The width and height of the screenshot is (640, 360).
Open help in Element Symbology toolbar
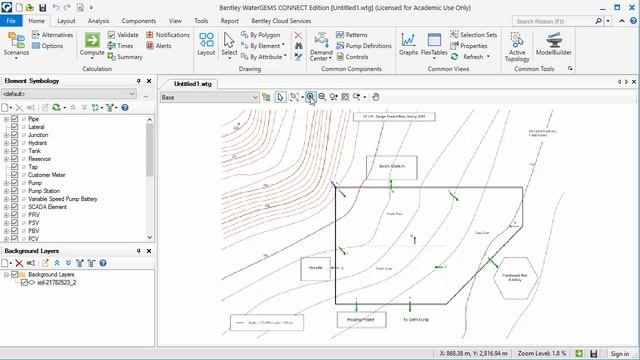(125, 107)
